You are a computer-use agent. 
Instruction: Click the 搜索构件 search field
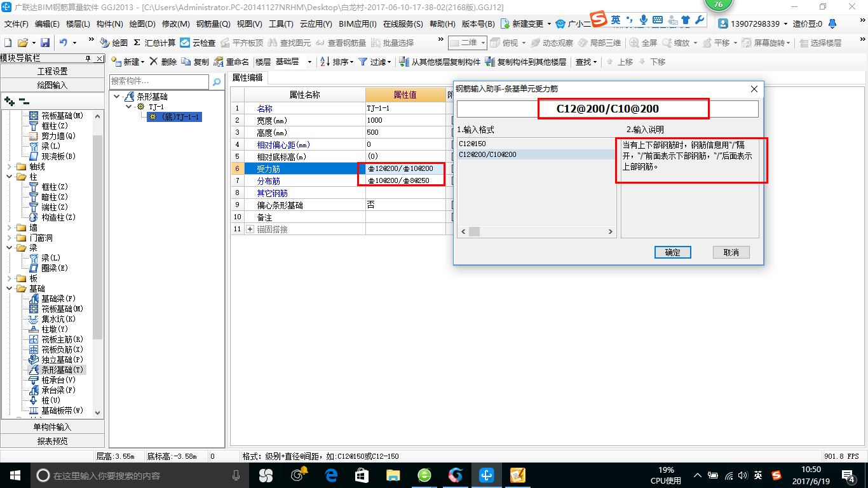pos(159,81)
